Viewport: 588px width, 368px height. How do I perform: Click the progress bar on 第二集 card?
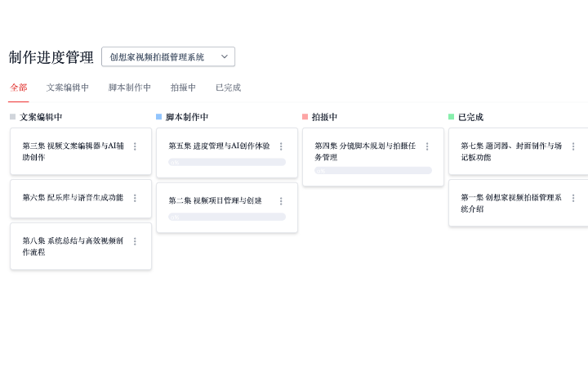227,217
